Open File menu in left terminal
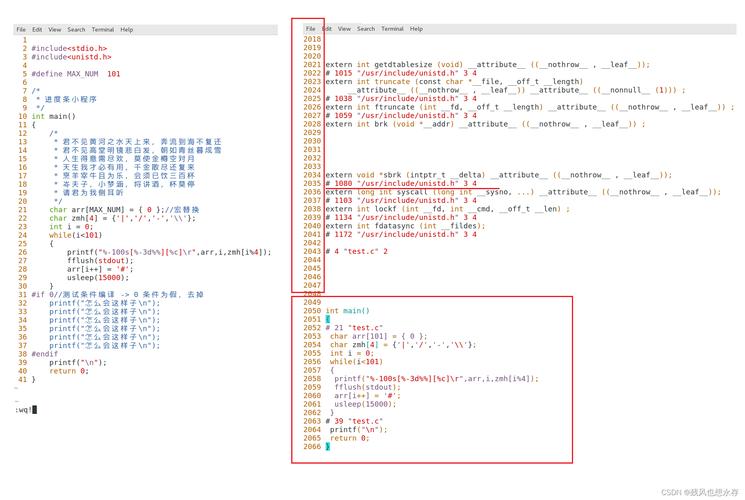 (21, 29)
